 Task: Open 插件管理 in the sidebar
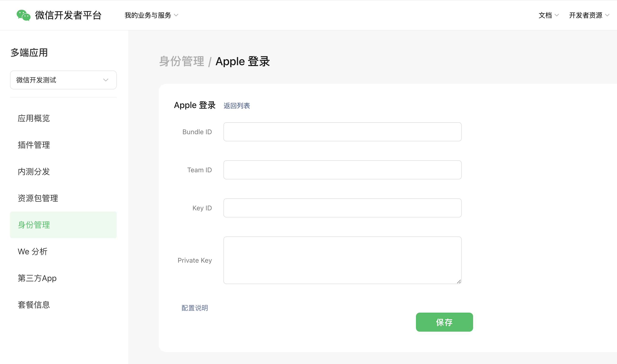tap(63, 145)
